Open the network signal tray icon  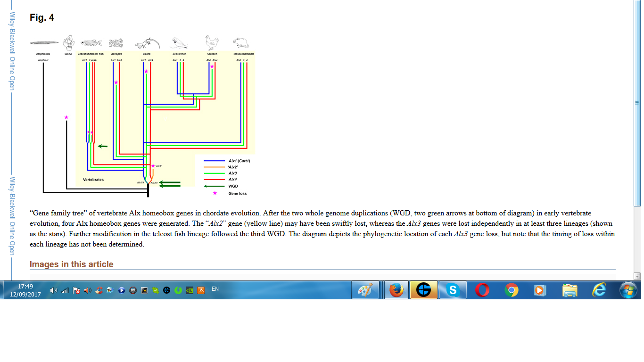coord(65,290)
